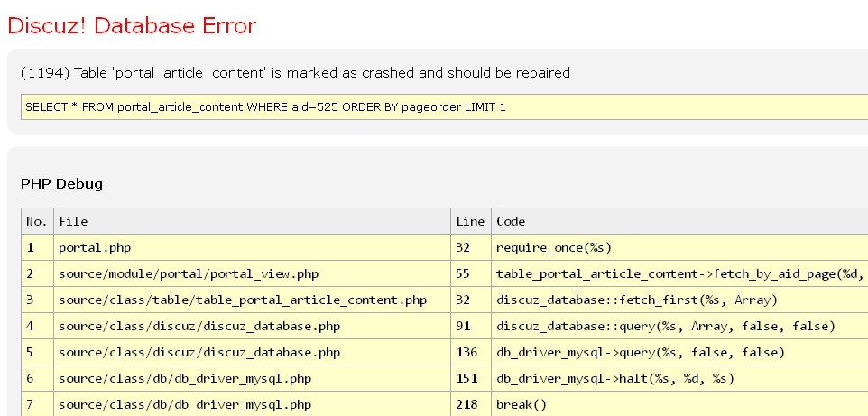Viewport: 868px width, 416px height.
Task: Select the error message about crashed table
Action: [295, 72]
